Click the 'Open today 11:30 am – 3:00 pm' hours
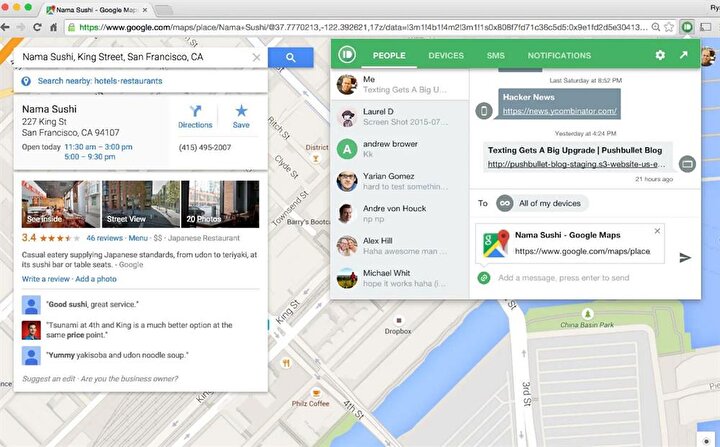 [77, 147]
